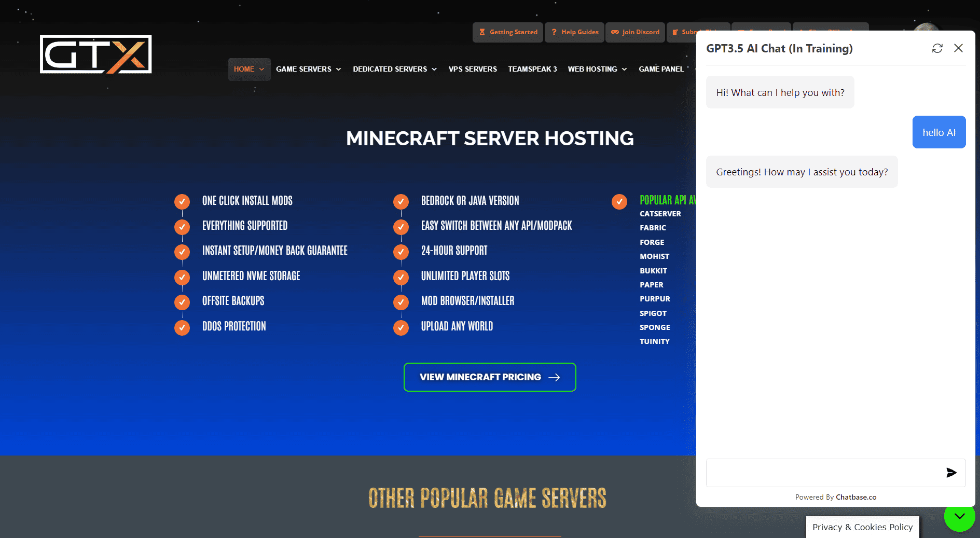This screenshot has height=538, width=980.
Task: Click the check icon beside DDoS Protection
Action: tap(182, 327)
